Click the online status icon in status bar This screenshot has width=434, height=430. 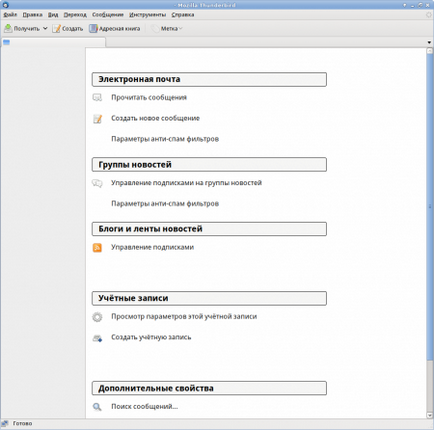pyautogui.click(x=5, y=423)
